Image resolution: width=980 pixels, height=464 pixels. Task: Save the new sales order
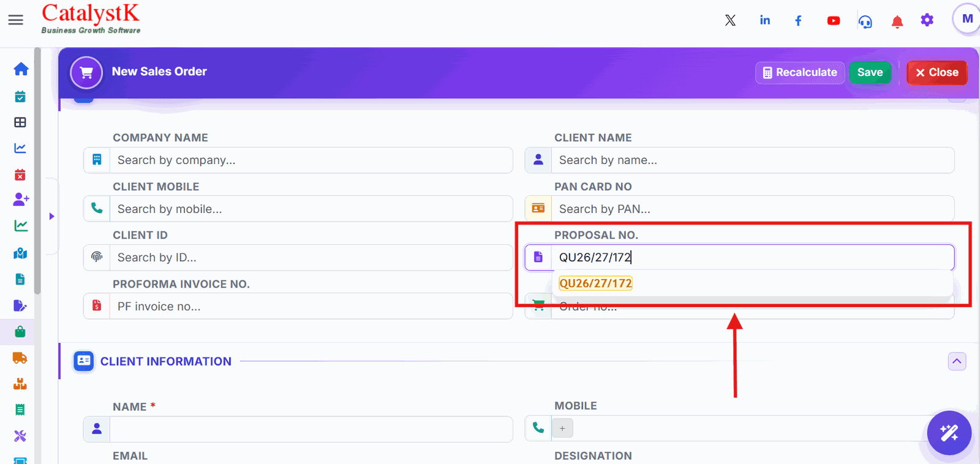pyautogui.click(x=870, y=72)
